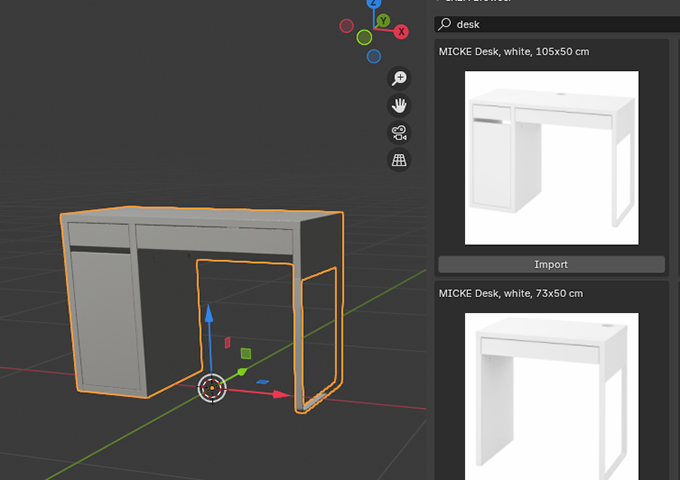Click the blue XY plane handle square
This screenshot has height=480, width=680.
263,382
